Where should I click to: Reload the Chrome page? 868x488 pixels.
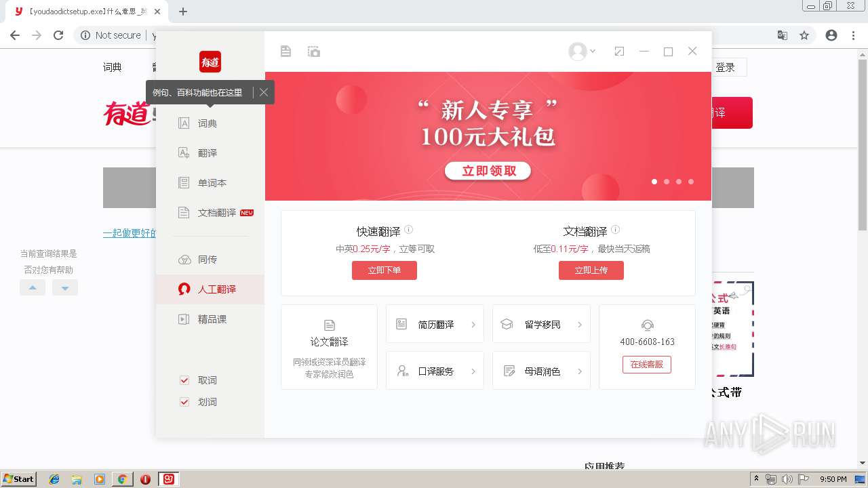tap(58, 35)
